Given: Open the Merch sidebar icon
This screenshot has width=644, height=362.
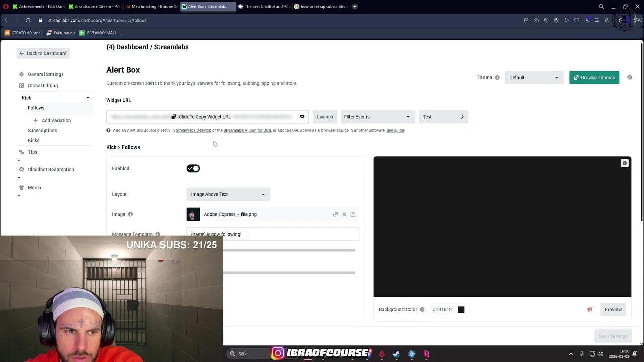Looking at the screenshot, I should tap(21, 187).
